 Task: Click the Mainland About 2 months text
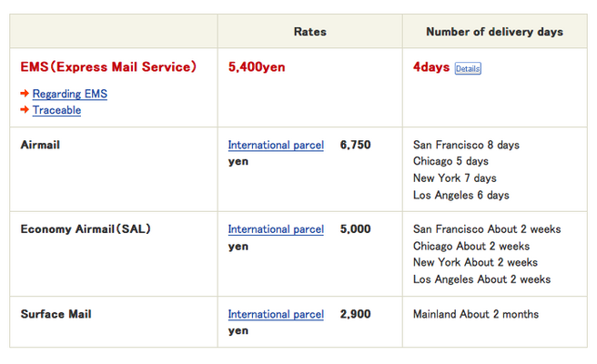coord(475,314)
